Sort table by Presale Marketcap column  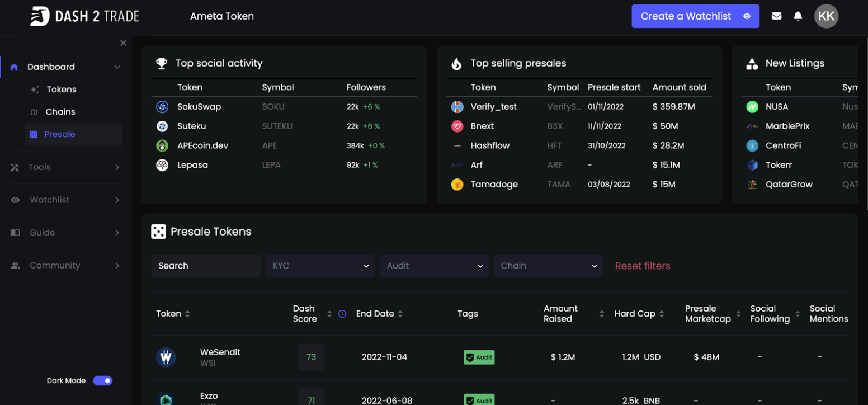click(739, 314)
